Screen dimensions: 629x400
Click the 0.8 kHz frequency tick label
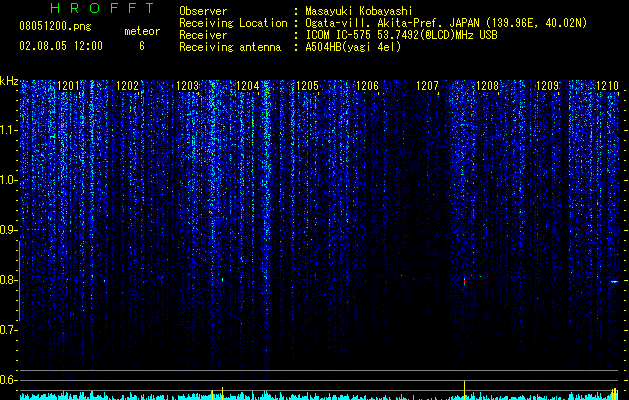(x=8, y=280)
